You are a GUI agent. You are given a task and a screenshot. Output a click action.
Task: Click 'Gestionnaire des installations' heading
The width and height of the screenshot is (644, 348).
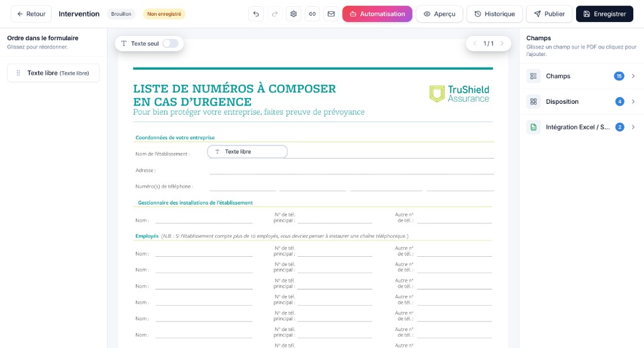click(x=195, y=203)
